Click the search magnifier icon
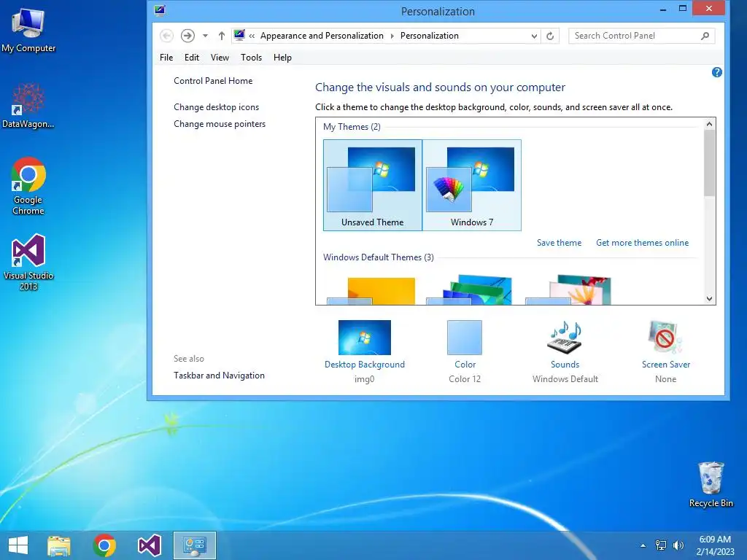This screenshot has width=747, height=560. [705, 36]
